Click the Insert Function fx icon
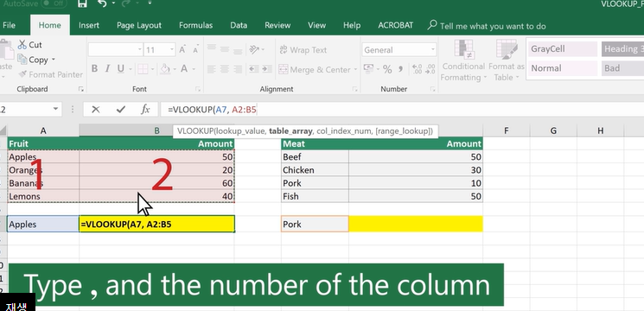The height and width of the screenshot is (311, 644). [145, 109]
